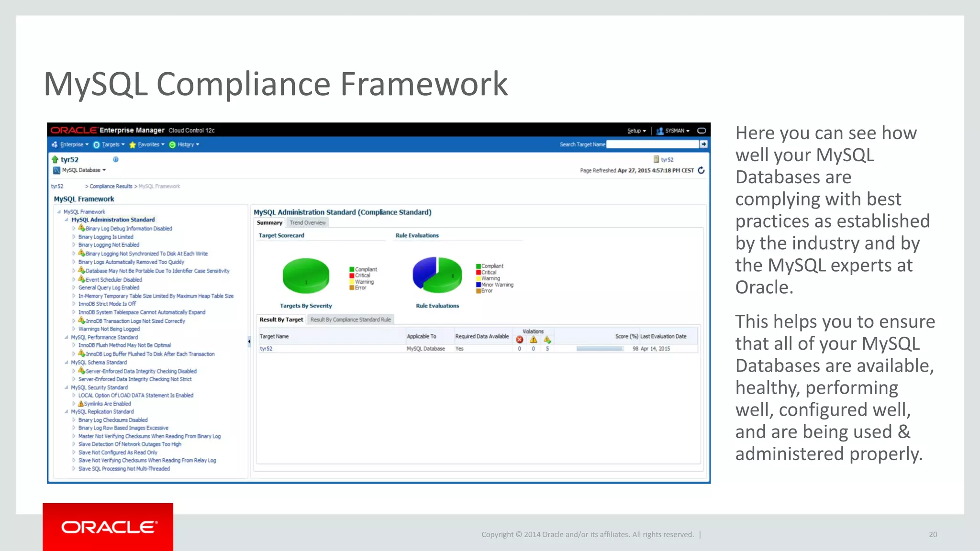Open the Setup dropdown

tap(636, 131)
